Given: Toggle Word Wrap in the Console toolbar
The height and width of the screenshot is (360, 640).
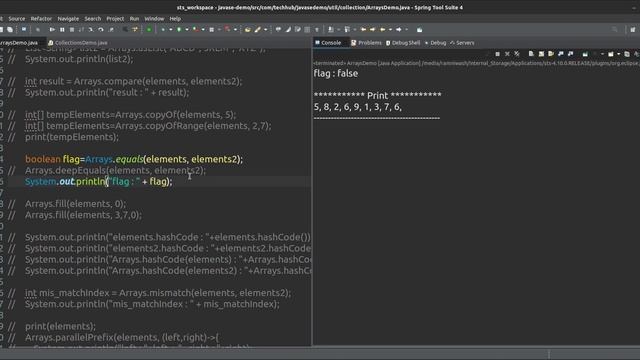Looking at the screenshot, I should coord(551,54).
